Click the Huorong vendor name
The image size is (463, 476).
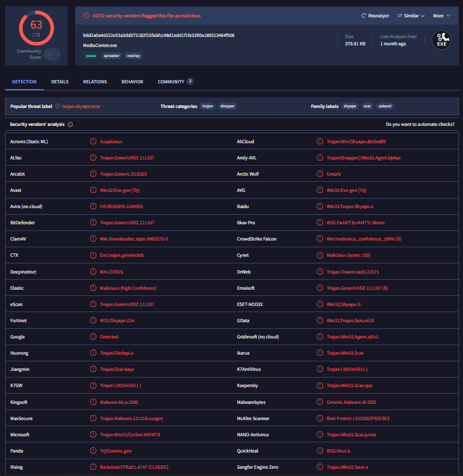pyautogui.click(x=19, y=353)
